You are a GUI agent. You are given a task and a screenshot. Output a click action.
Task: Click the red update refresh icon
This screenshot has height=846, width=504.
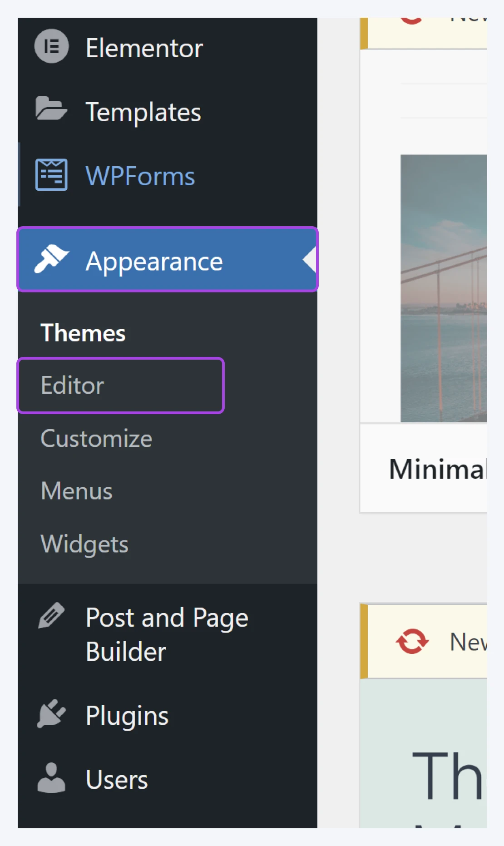point(412,641)
